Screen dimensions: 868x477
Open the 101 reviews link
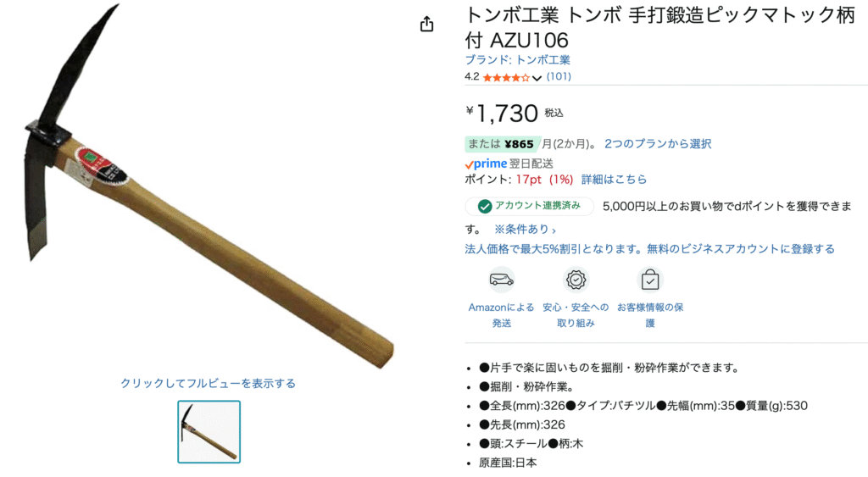pyautogui.click(x=559, y=77)
